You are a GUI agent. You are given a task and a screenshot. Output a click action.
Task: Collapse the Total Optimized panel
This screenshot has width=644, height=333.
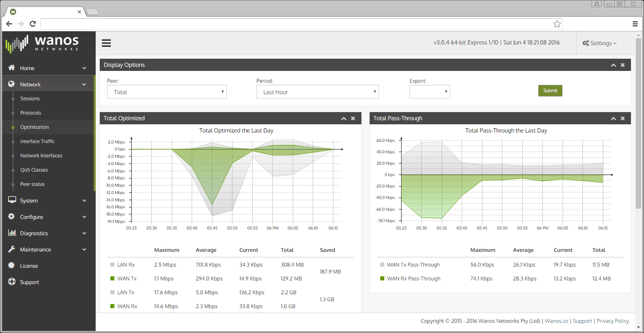(x=344, y=119)
